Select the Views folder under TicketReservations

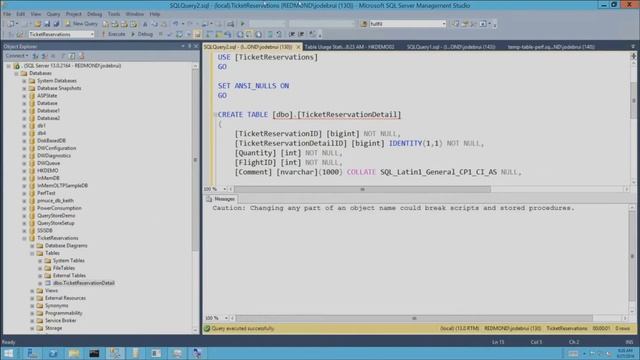pyautogui.click(x=51, y=291)
